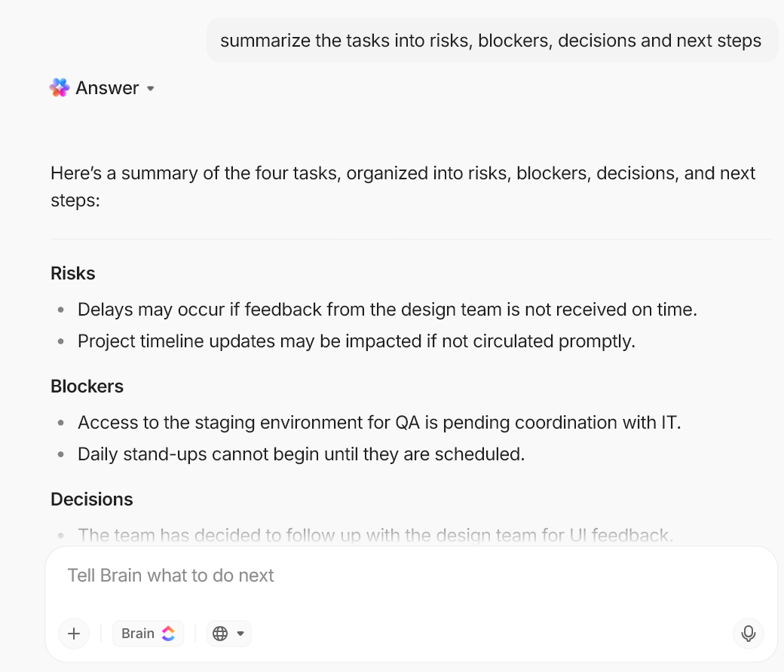The width and height of the screenshot is (784, 672).
Task: Click the summarize tasks prompt bubble
Action: point(490,40)
